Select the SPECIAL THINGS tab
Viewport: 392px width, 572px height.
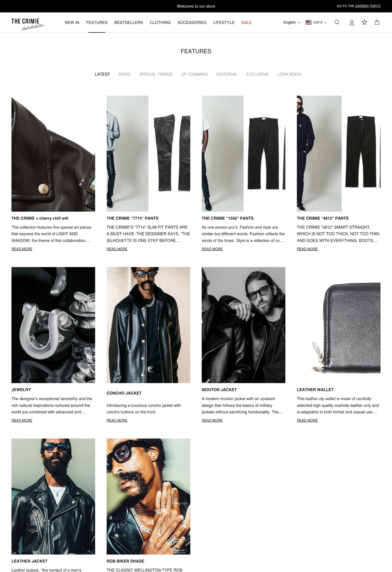(156, 74)
